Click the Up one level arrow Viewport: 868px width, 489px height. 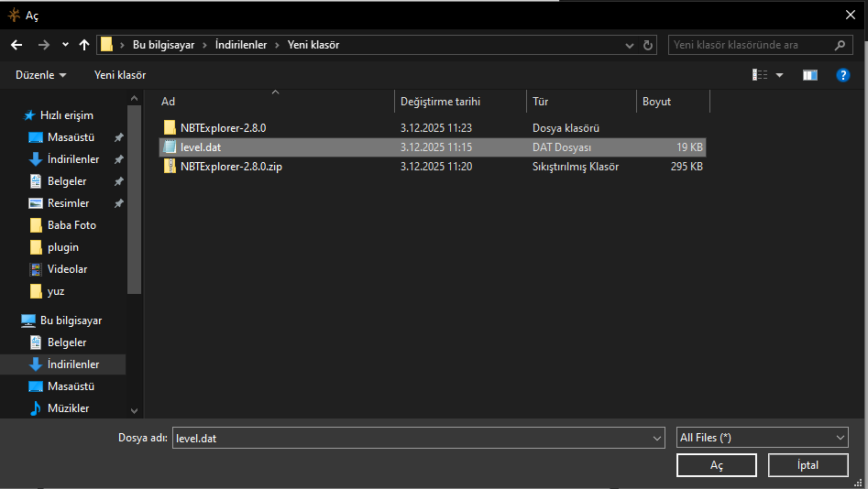coord(84,45)
